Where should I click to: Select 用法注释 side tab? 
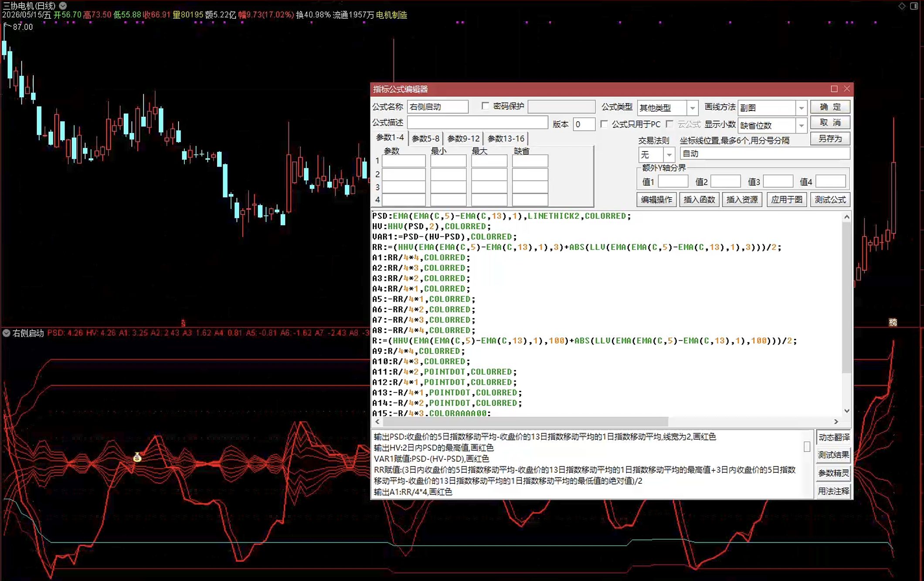(x=833, y=491)
